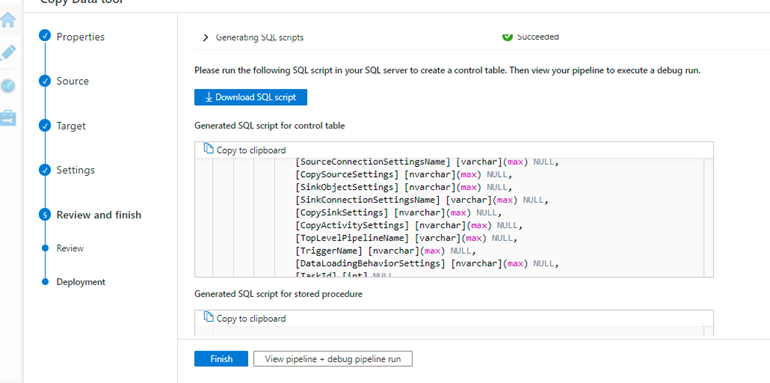Click the green Succeeded status icon
The height and width of the screenshot is (383, 770).
tap(508, 37)
